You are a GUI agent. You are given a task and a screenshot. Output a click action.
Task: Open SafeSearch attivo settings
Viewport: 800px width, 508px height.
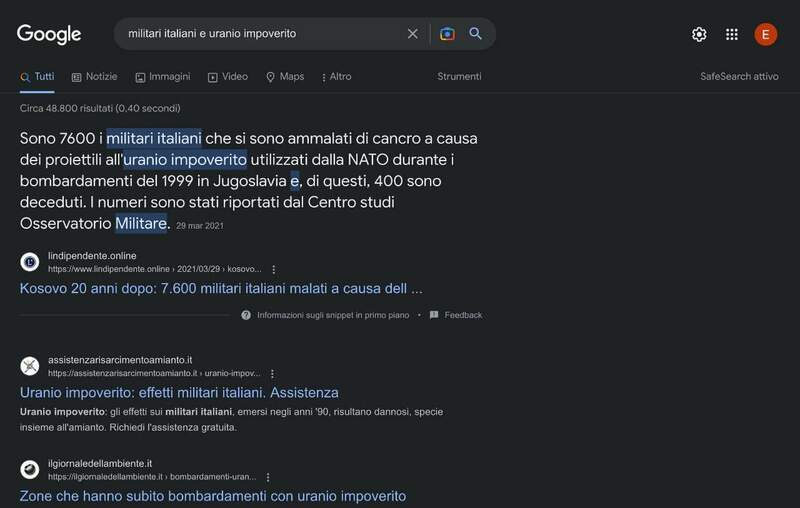pos(739,77)
